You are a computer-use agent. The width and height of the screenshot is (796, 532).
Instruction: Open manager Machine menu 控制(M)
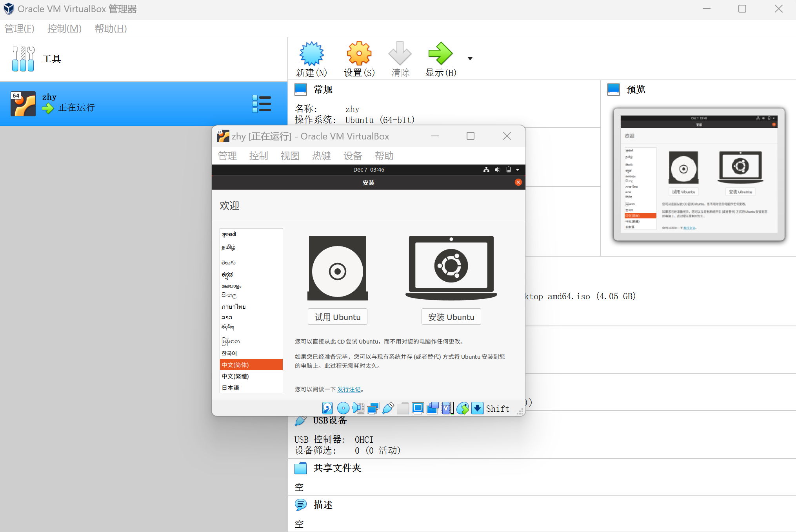pos(64,29)
